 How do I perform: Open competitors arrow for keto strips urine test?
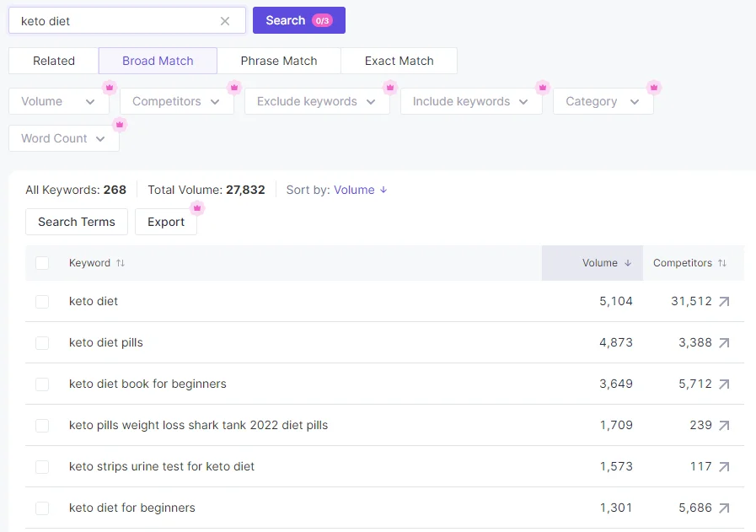(724, 467)
